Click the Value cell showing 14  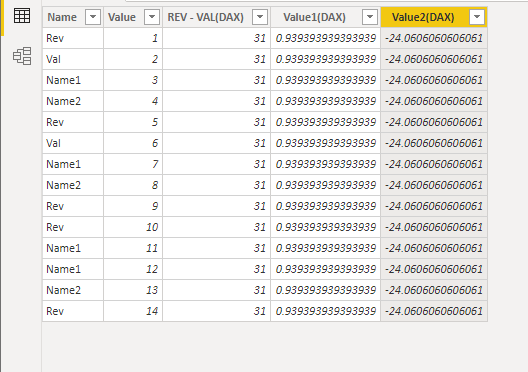(x=133, y=311)
